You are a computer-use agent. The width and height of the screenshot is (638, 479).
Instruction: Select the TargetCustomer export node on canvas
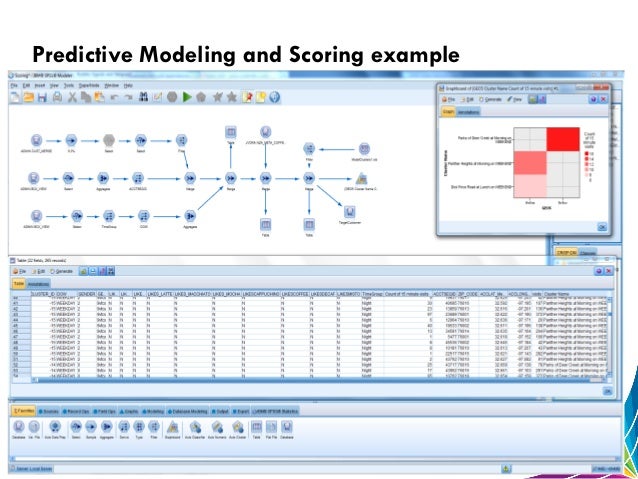(350, 212)
